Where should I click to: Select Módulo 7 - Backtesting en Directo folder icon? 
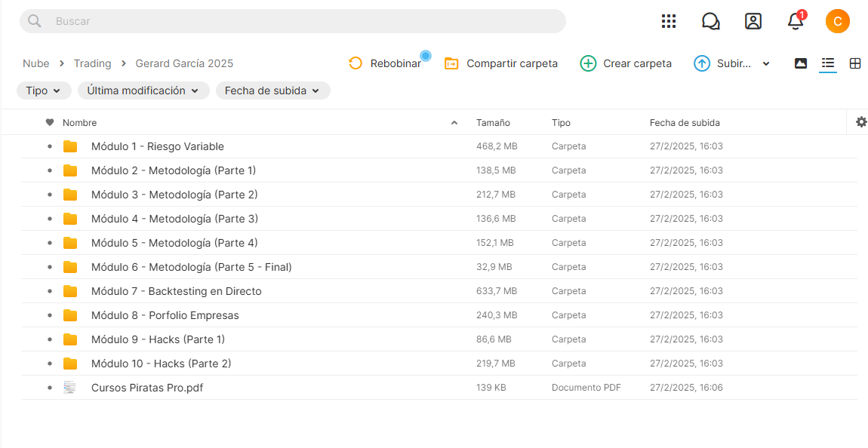70,291
